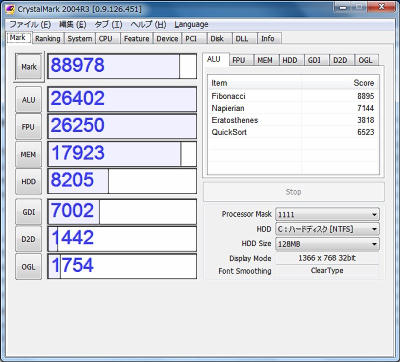This screenshot has height=362, width=400.
Task: Open the ファイル (F) menu
Action: (x=30, y=24)
